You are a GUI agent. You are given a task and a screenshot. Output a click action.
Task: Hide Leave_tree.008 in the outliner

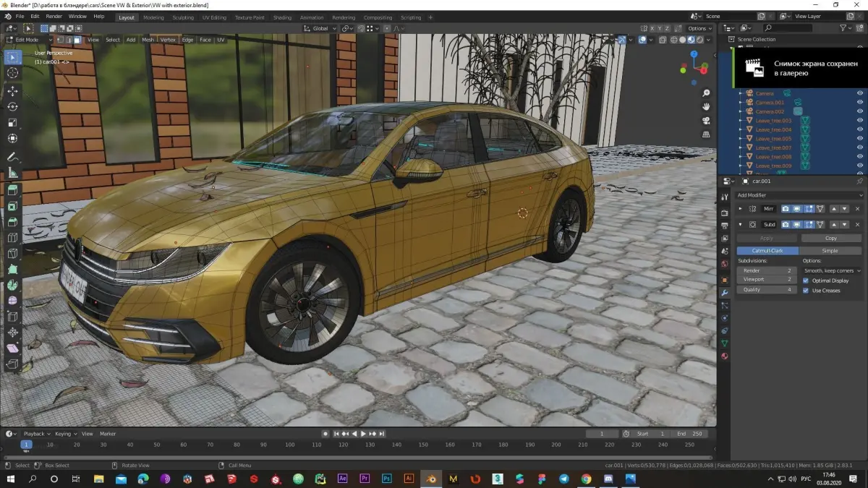click(x=860, y=157)
